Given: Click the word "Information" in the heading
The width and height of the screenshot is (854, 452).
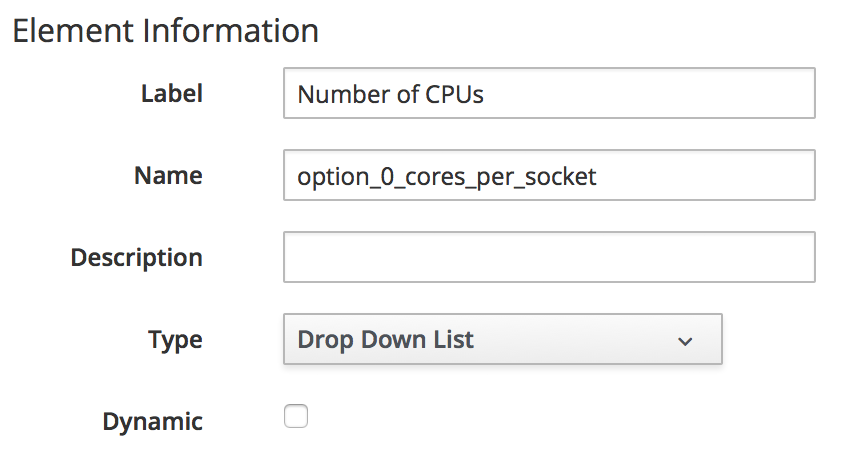Looking at the screenshot, I should 231,30.
